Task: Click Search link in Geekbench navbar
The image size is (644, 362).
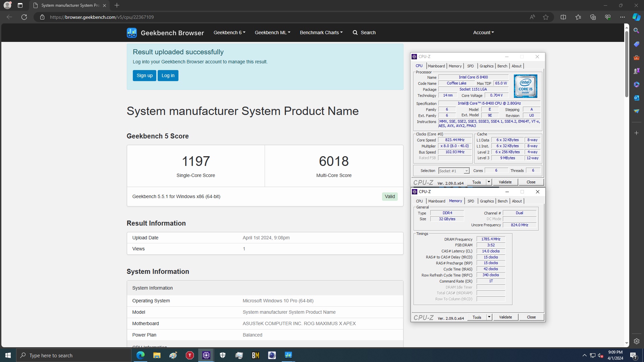Action: tap(364, 33)
